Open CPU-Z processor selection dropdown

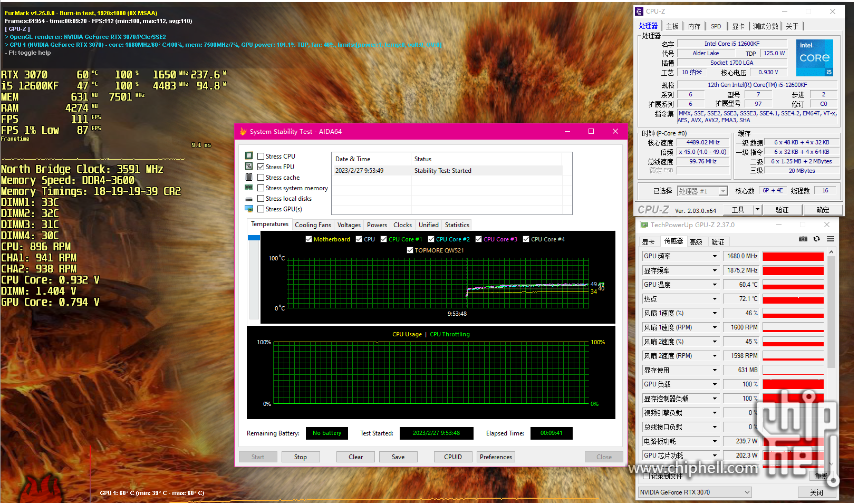[702, 191]
